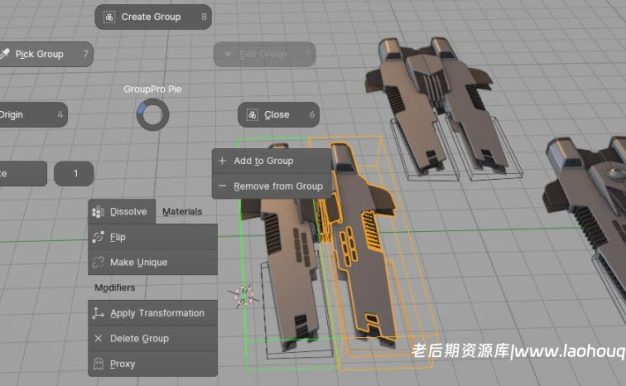
Task: Click the Pick Group eyedropper icon
Action: [x=4, y=54]
